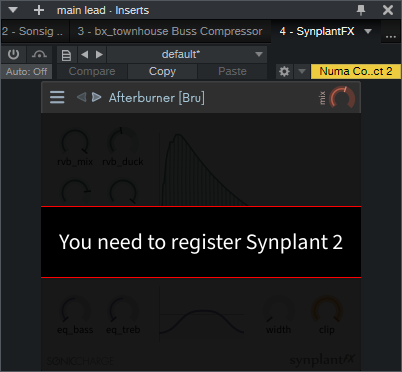This screenshot has height=372, width=402.
Task: Go to previous SynplantFX patch
Action: (x=81, y=97)
